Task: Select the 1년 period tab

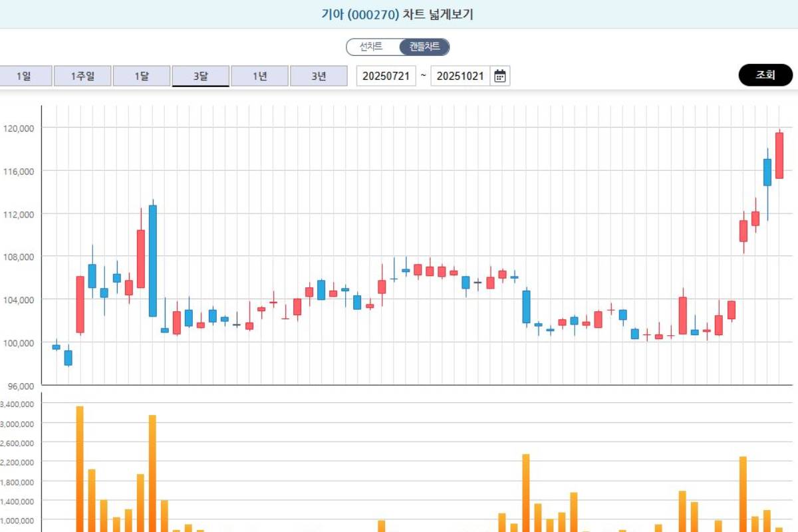Action: click(x=259, y=76)
